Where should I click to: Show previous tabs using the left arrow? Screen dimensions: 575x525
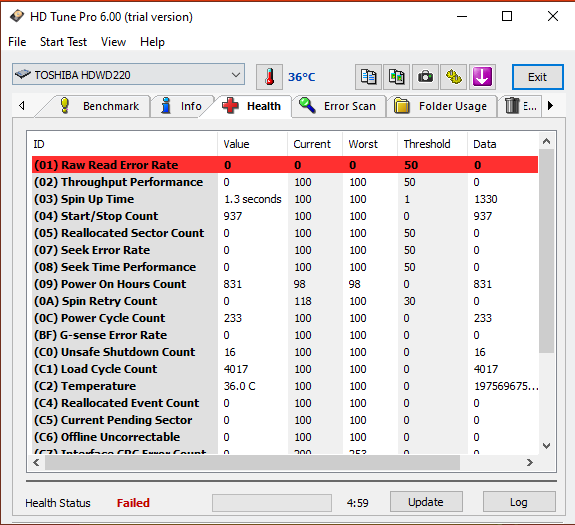click(22, 106)
